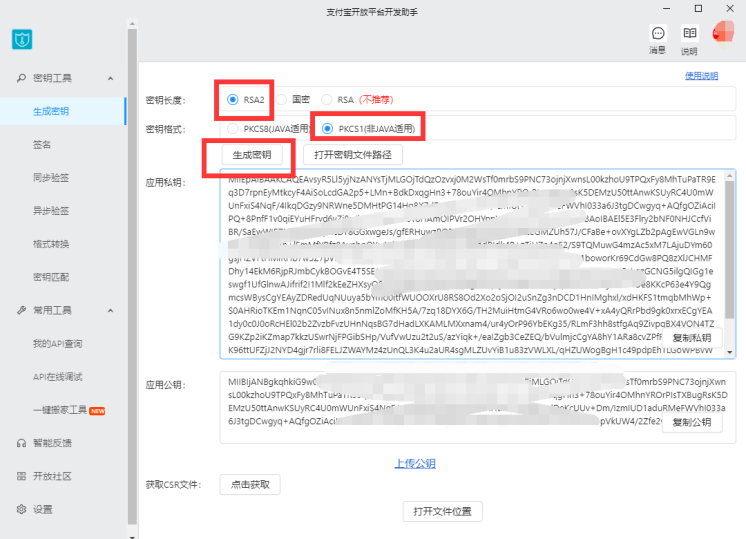Collapse the 常用工具 section chevron
Image resolution: width=746 pixels, height=539 pixels.
[110, 311]
